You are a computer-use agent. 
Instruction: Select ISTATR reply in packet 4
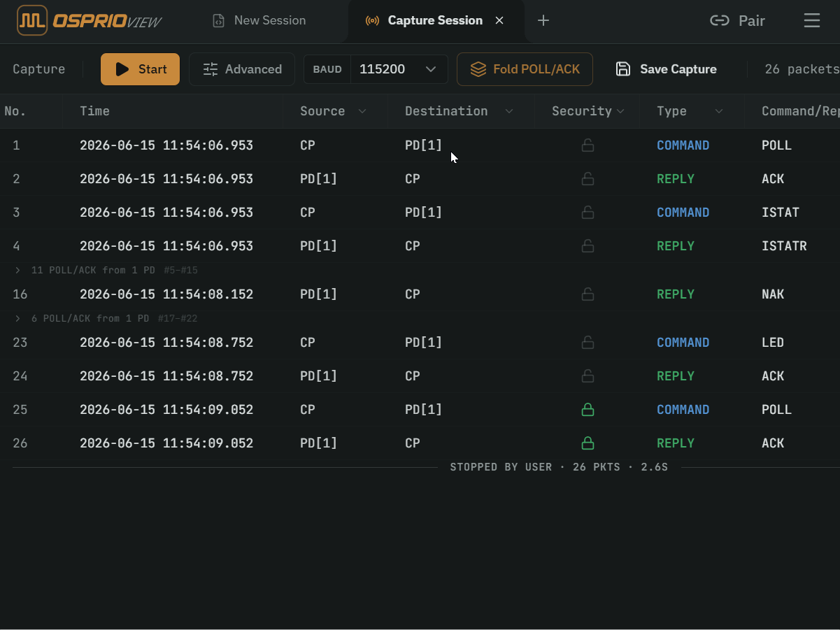tap(784, 246)
